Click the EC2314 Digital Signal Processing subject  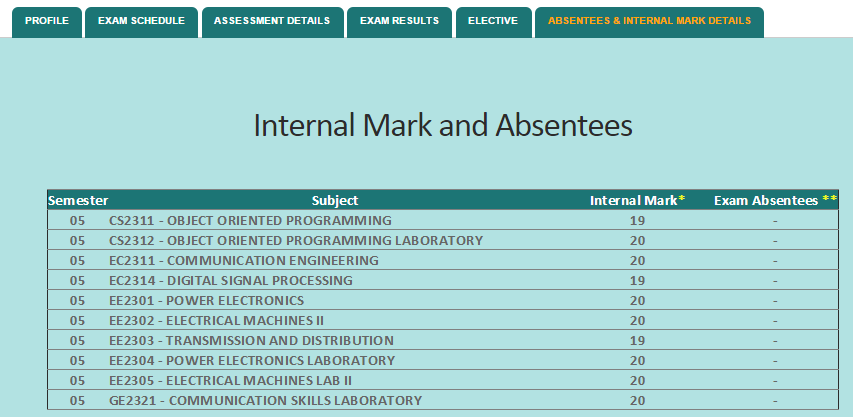coord(231,281)
